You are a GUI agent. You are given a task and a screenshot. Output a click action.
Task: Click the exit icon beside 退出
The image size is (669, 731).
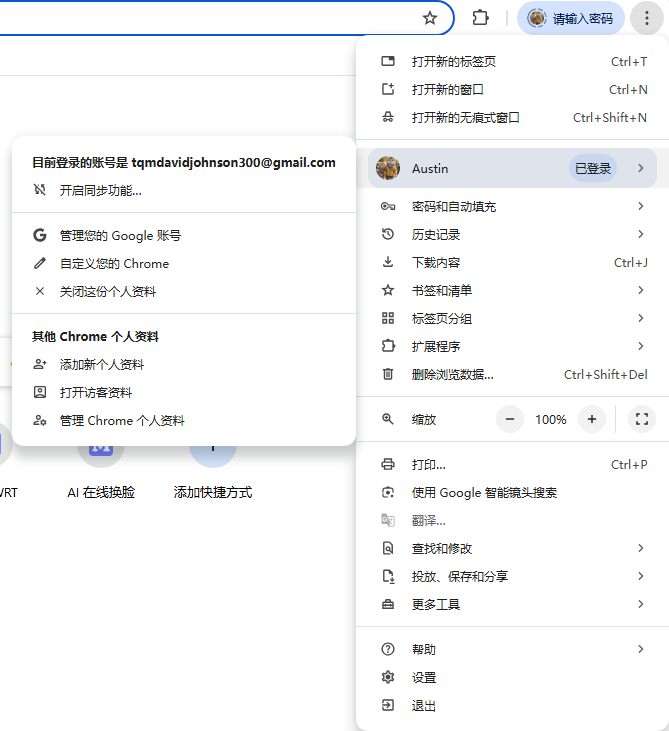click(388, 705)
